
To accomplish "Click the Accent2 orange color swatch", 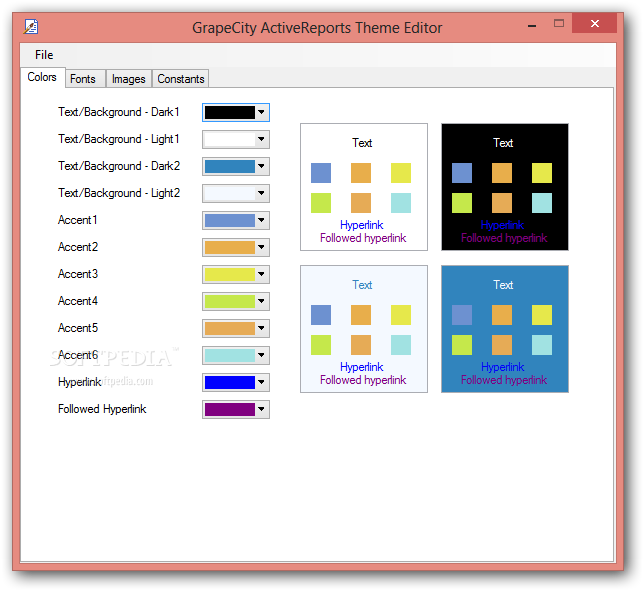I will pyautogui.click(x=230, y=247).
